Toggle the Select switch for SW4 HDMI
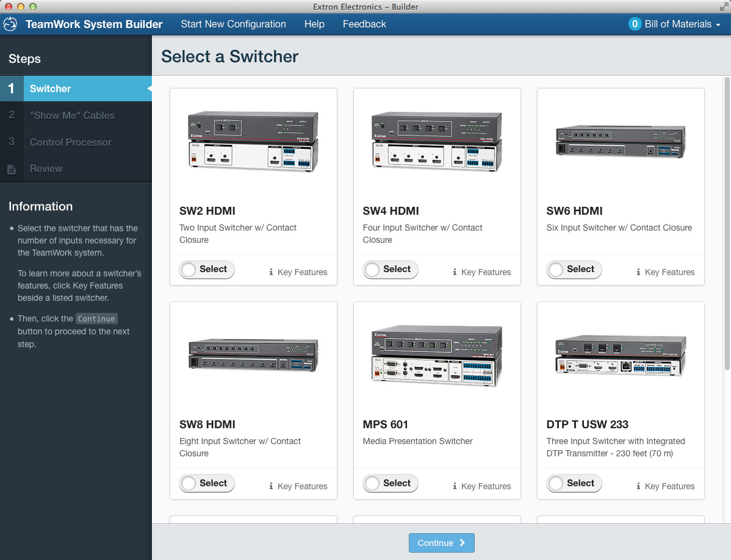Viewport: 731px width, 560px height. pos(391,269)
